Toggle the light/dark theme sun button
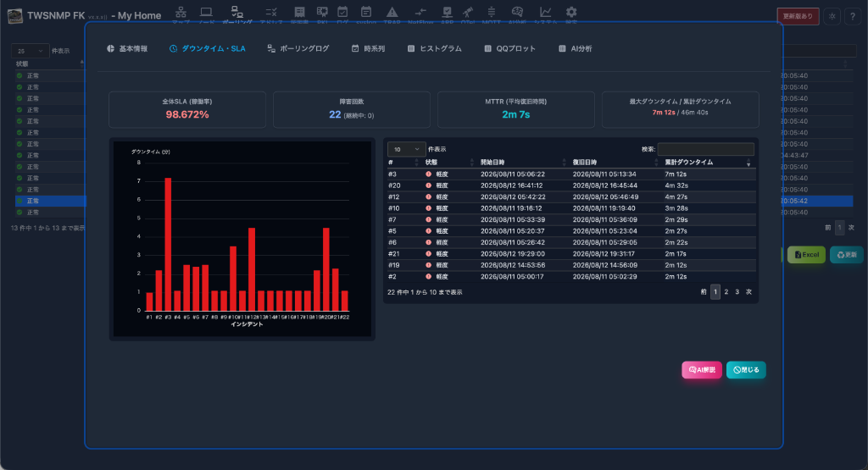 click(832, 17)
